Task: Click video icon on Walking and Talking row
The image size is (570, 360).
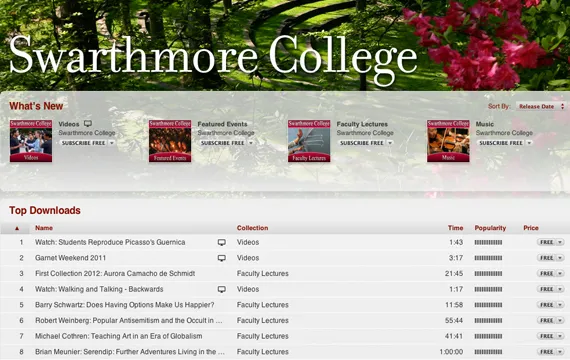Action: (x=221, y=289)
